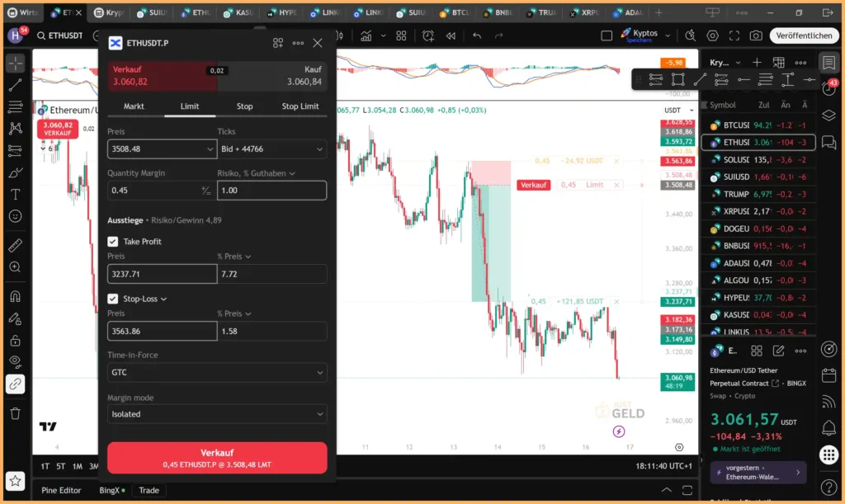Switch to the Stop Limit order tab

(x=300, y=106)
